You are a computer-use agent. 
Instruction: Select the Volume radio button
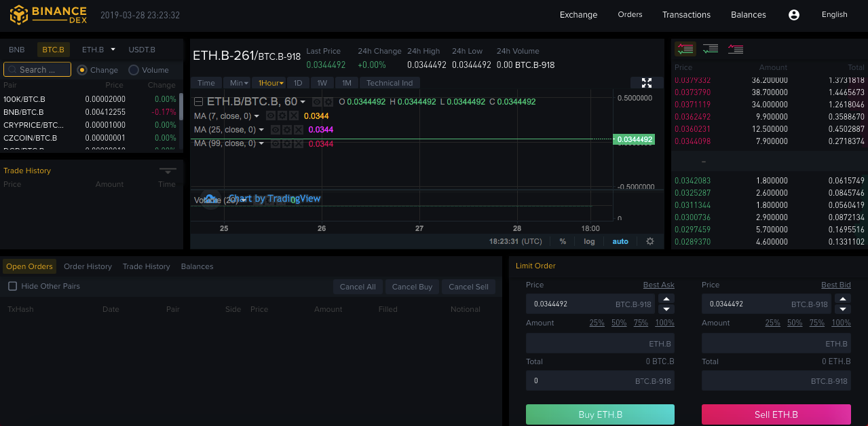(134, 70)
